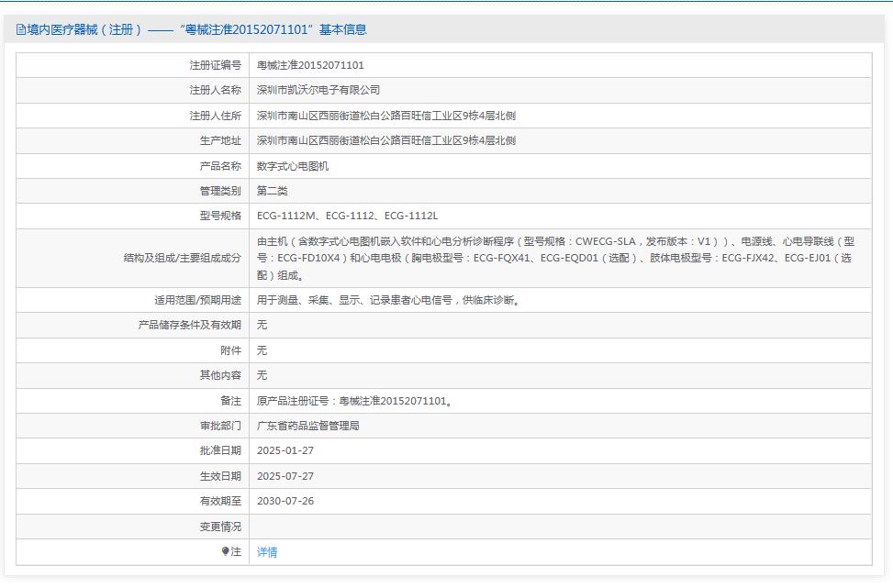This screenshot has height=588, width=893.
Task: Click the empty 变更情况 value cell
Action: pyautogui.click(x=560, y=527)
